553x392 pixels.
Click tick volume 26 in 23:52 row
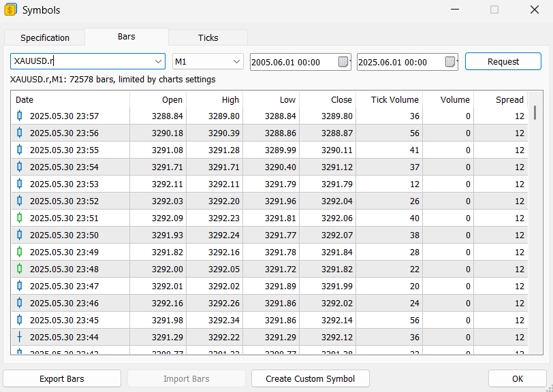pos(414,201)
